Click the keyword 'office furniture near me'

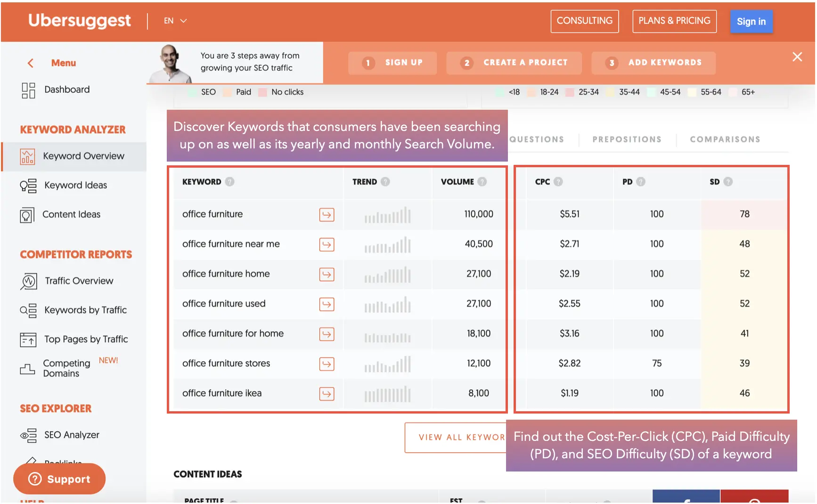pos(231,244)
